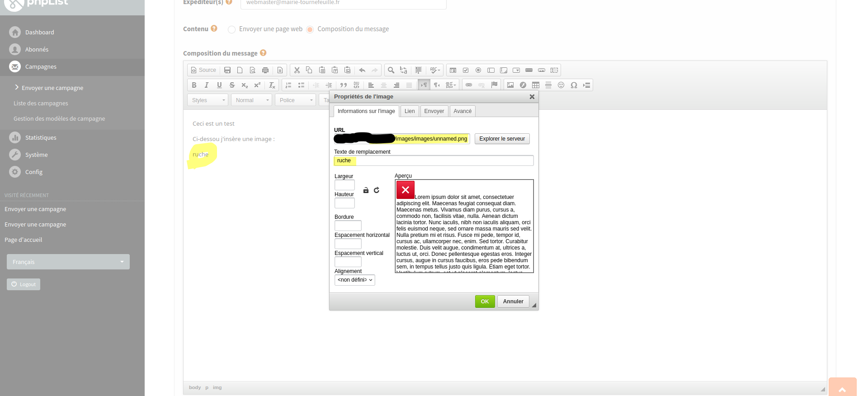Click the insert link icon
The height and width of the screenshot is (396, 868).
(469, 85)
